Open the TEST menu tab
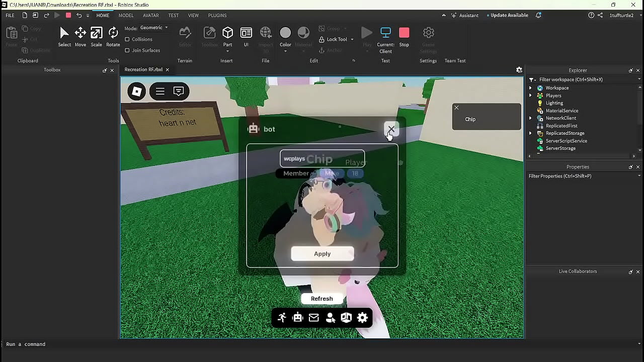Viewport: 644px width, 362px height. click(x=173, y=15)
